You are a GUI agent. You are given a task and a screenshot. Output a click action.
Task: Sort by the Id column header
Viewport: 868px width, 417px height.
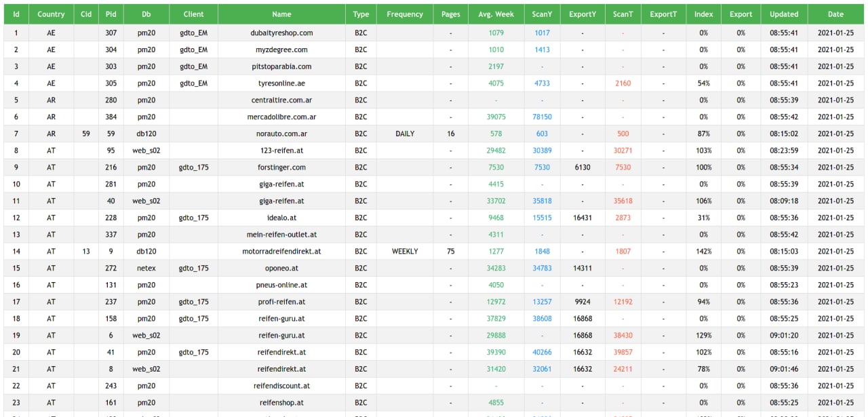click(16, 14)
